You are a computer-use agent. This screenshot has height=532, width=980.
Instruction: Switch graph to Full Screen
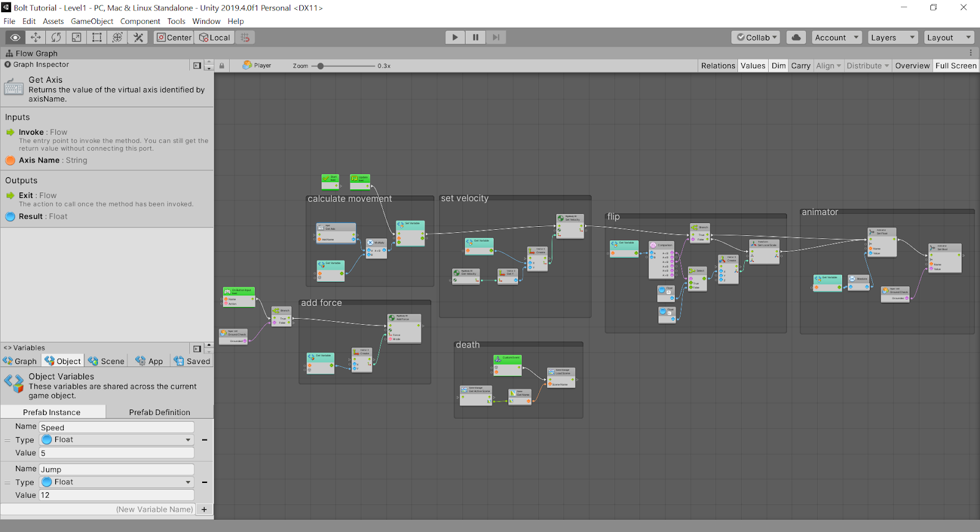[x=956, y=66]
